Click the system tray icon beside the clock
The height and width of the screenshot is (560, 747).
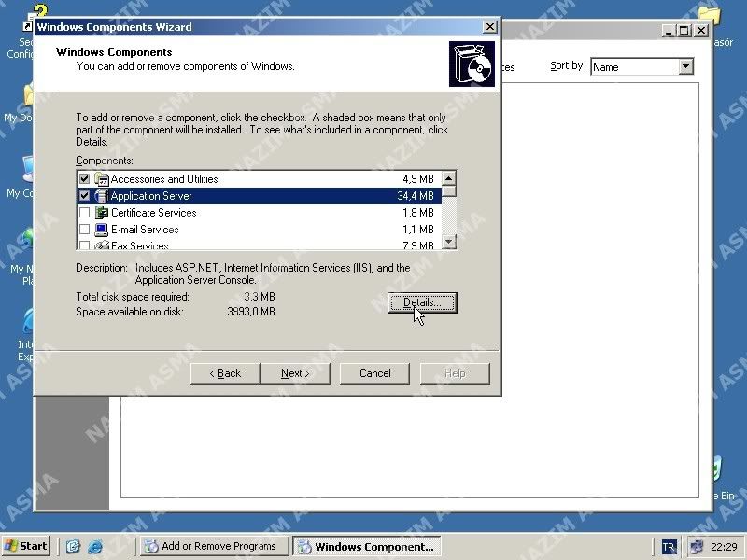697,547
